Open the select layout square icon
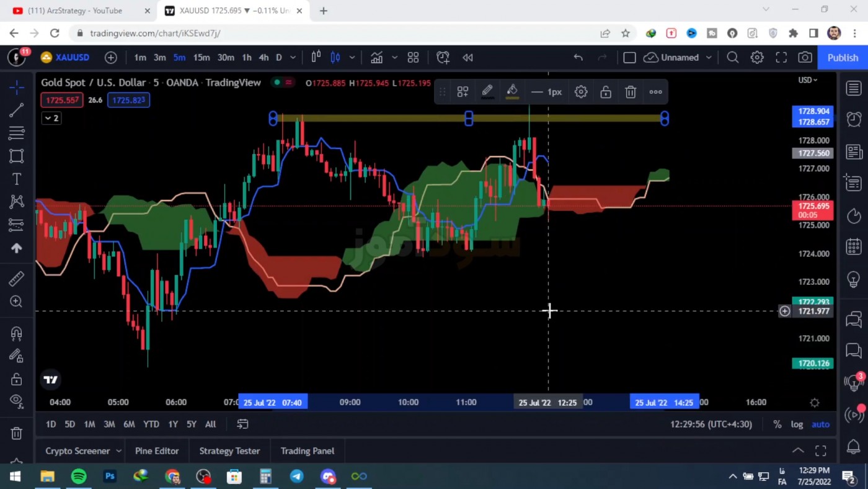The image size is (868, 489). click(629, 57)
